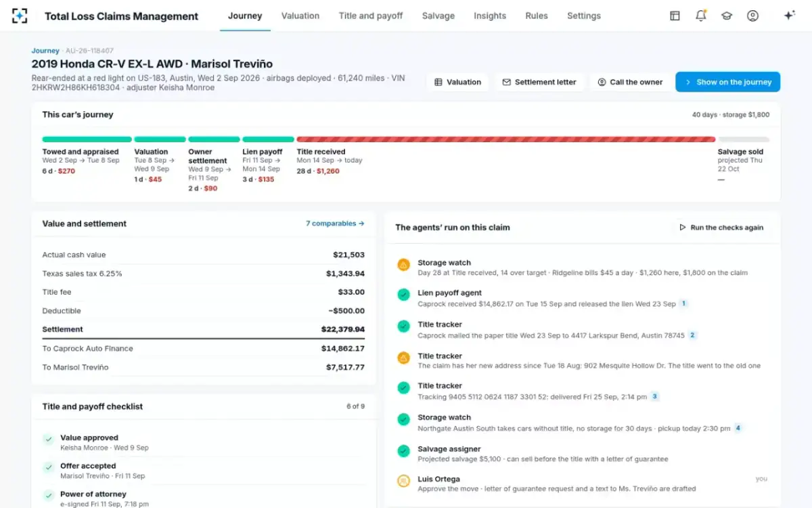The height and width of the screenshot is (508, 812).
Task: Select the red striped Title received bar
Action: (506, 140)
